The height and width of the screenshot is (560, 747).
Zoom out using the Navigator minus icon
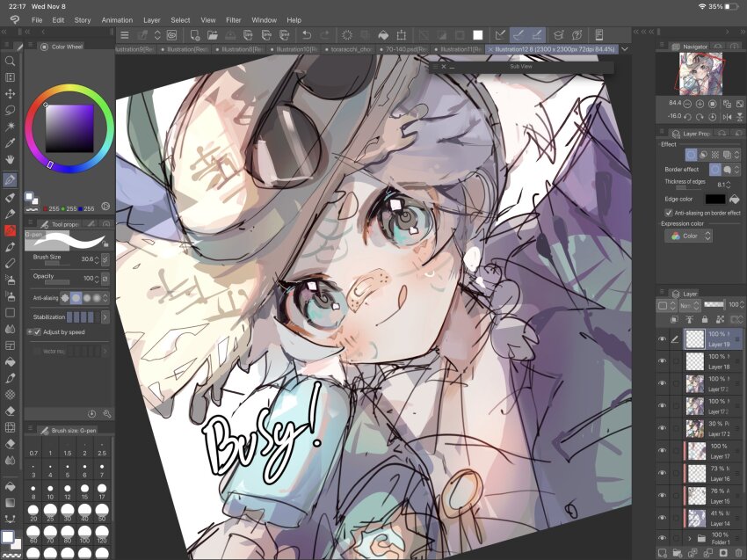pos(687,104)
